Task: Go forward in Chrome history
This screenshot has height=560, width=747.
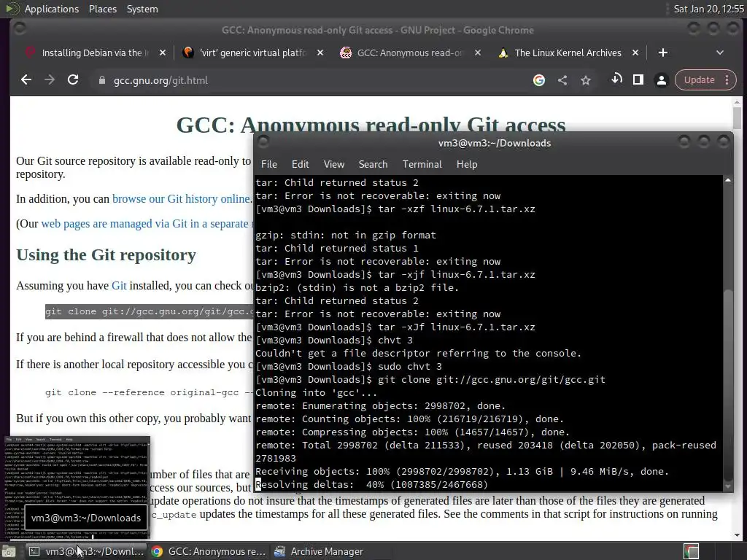Action: coord(50,80)
